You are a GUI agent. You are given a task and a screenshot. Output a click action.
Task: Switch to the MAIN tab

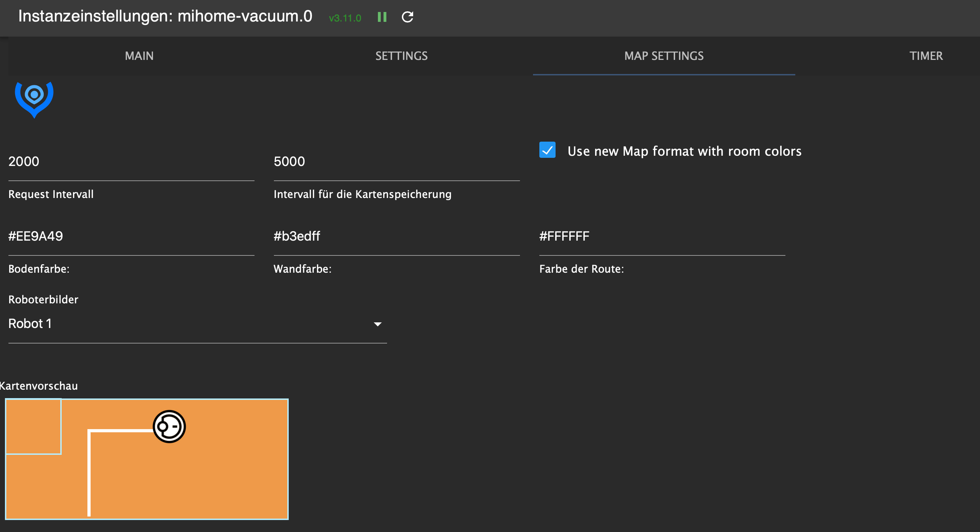pyautogui.click(x=139, y=56)
